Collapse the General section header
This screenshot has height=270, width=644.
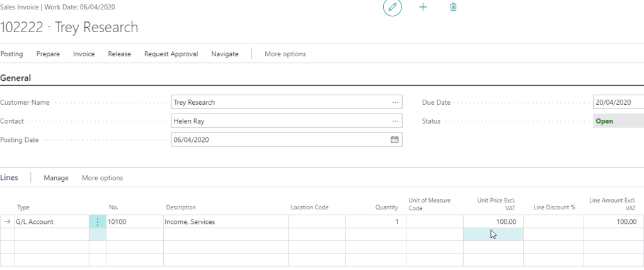[16, 78]
